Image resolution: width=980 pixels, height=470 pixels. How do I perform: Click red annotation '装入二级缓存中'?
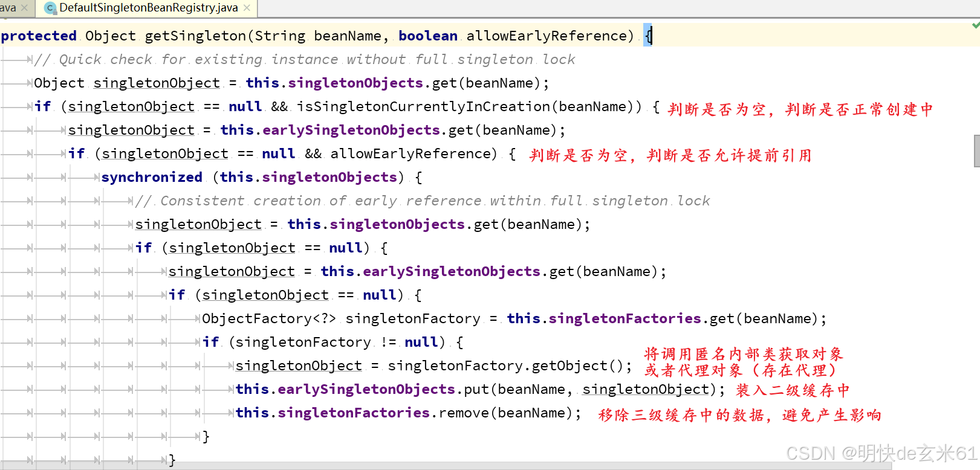tap(793, 390)
